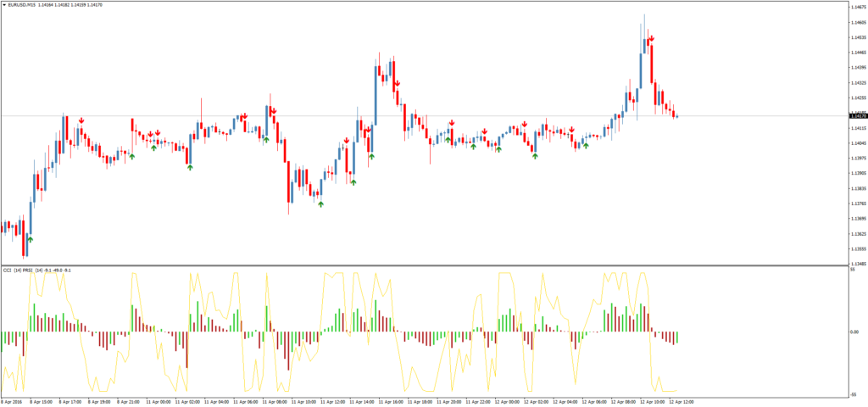Click the first red sell arrow near 8 Apr 17:00
This screenshot has height=407, width=868.
click(x=82, y=121)
